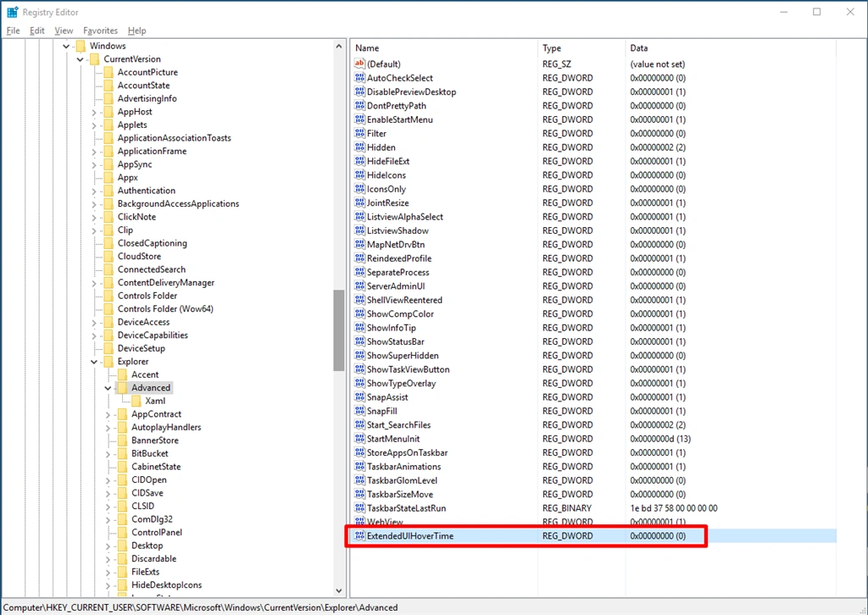Click the folder icon of ControlPanel key

[122, 533]
